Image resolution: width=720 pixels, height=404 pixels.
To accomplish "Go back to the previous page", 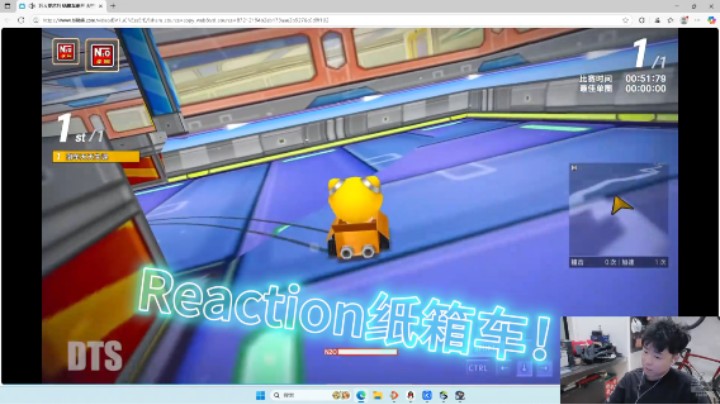I will 6,20.
